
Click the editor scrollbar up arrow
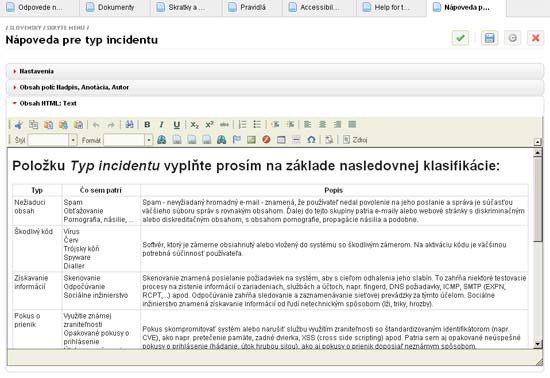click(x=537, y=153)
